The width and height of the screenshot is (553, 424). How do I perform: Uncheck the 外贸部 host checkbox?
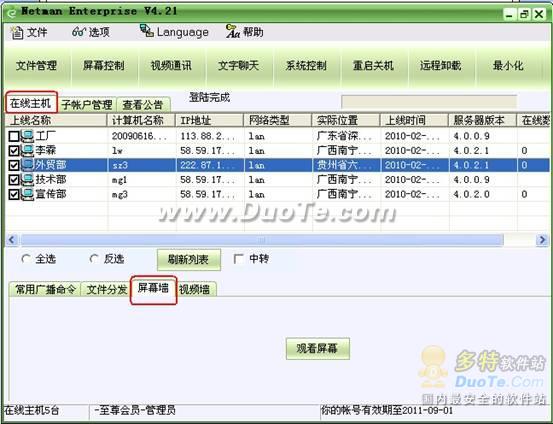[14, 165]
